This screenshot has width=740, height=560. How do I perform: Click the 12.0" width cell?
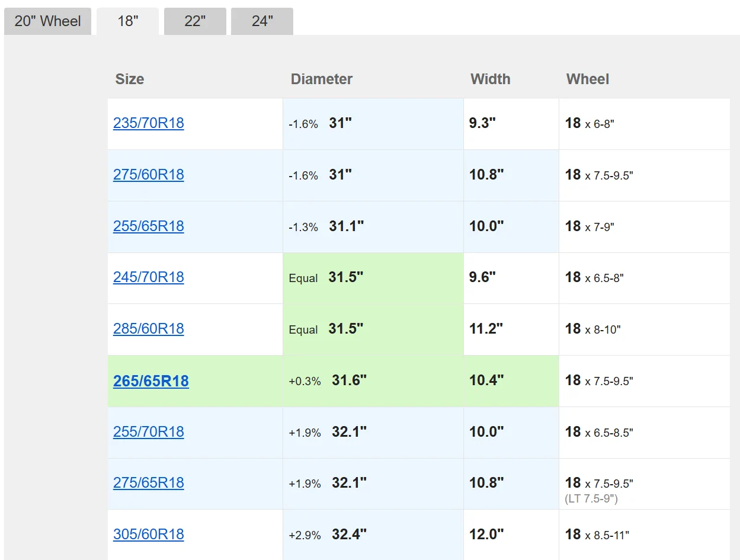point(511,535)
